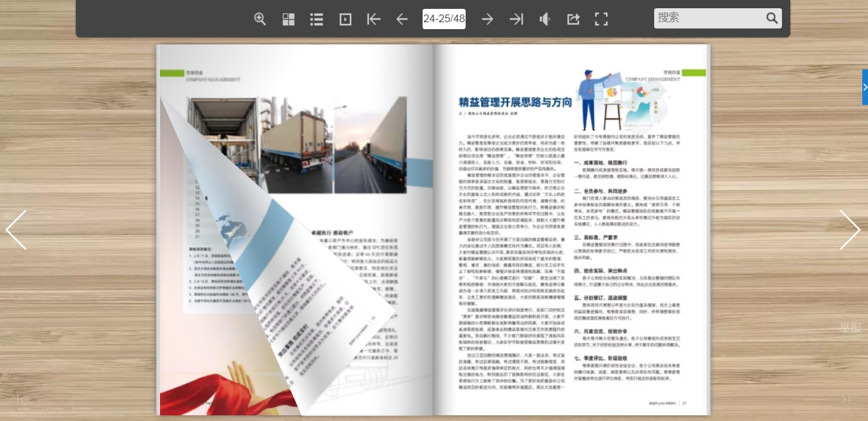Click the search magnifier button
868x421 pixels.
[x=772, y=18]
